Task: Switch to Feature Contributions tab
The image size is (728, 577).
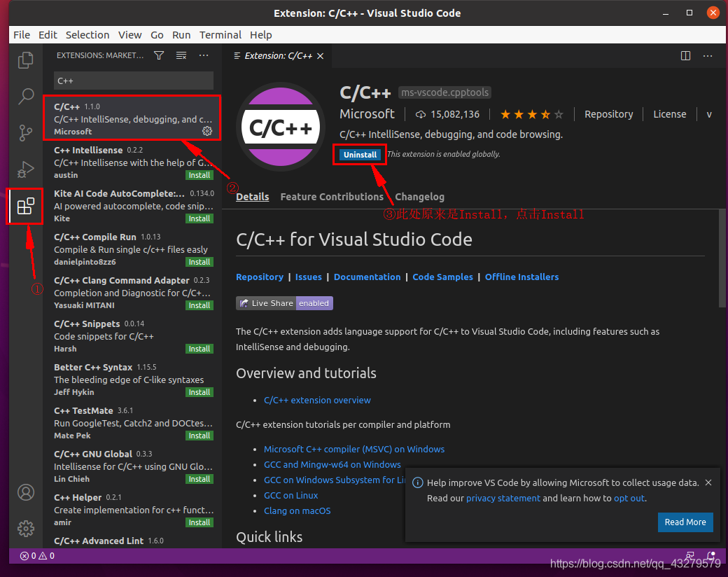Action: click(332, 197)
